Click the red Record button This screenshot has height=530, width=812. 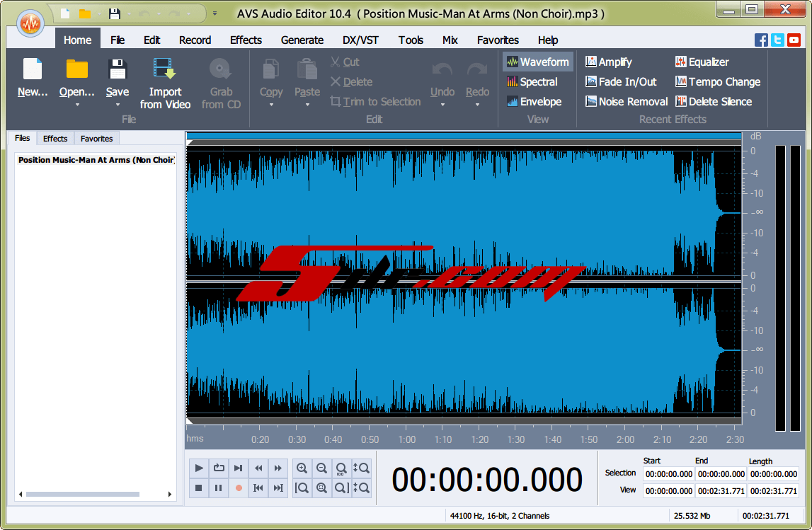pyautogui.click(x=239, y=488)
